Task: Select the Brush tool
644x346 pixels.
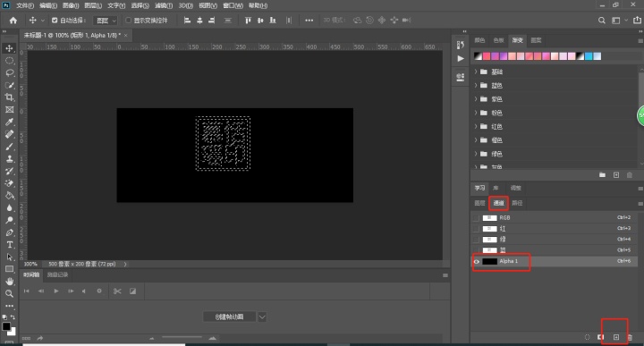Action: tap(9, 147)
